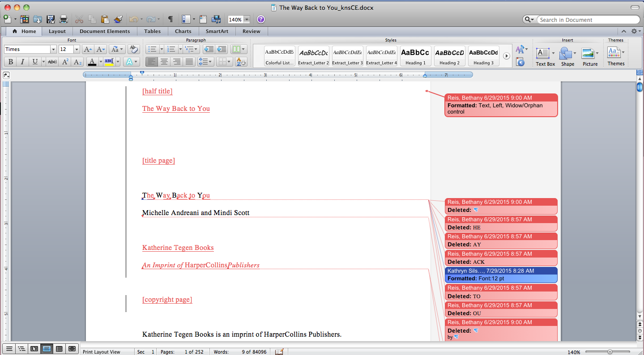This screenshot has height=355, width=644.
Task: Open spelling and grammar status icon
Action: tap(279, 352)
